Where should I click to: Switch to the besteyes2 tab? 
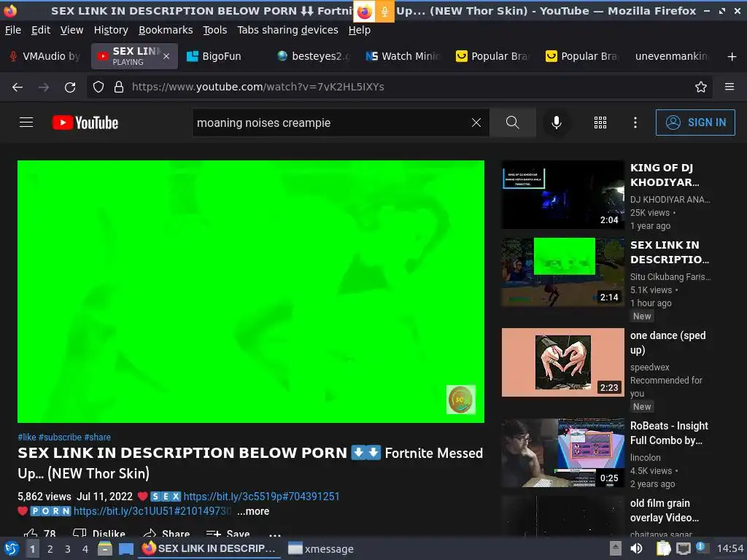(x=314, y=56)
